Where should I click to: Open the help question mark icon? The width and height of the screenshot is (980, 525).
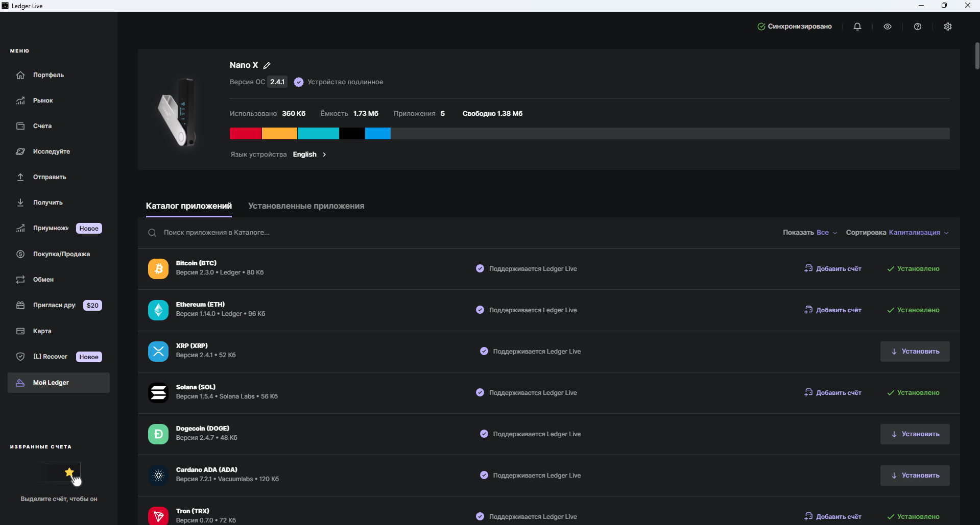coord(918,27)
